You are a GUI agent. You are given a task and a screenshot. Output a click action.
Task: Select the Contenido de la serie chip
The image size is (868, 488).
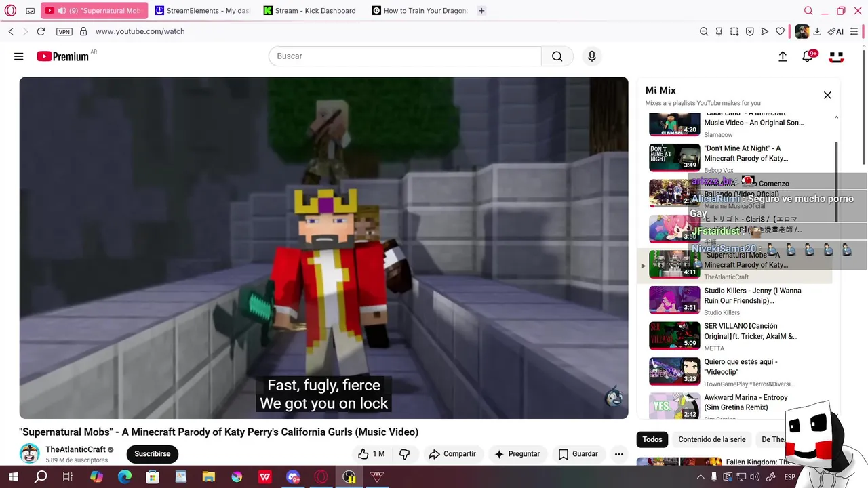(x=712, y=439)
